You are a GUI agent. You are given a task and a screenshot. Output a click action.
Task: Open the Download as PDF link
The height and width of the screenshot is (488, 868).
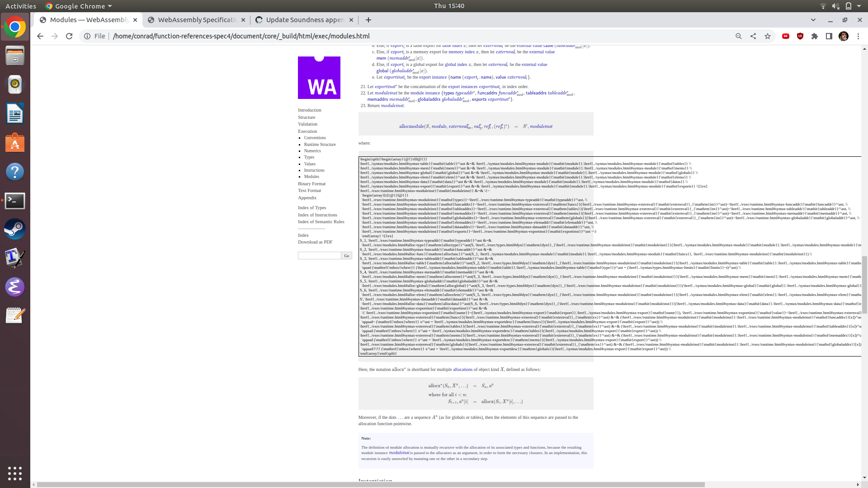315,242
